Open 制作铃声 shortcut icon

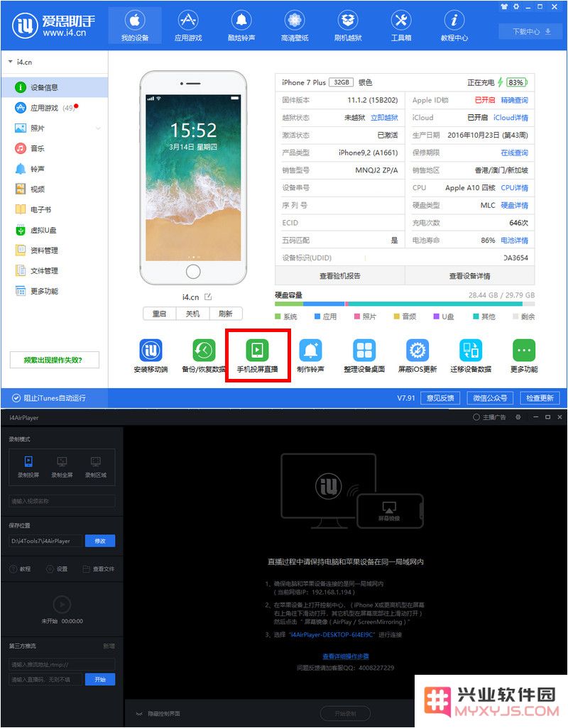click(310, 351)
